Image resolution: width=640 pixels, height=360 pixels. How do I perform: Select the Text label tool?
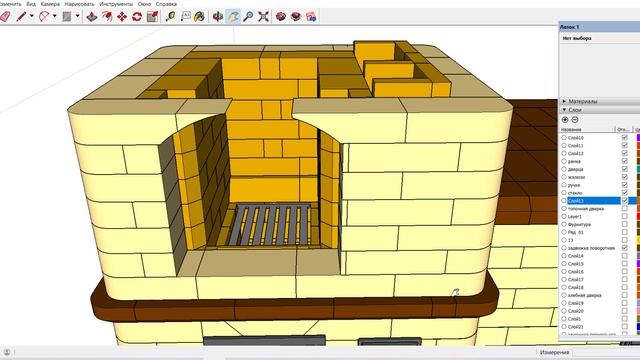[x=185, y=17]
